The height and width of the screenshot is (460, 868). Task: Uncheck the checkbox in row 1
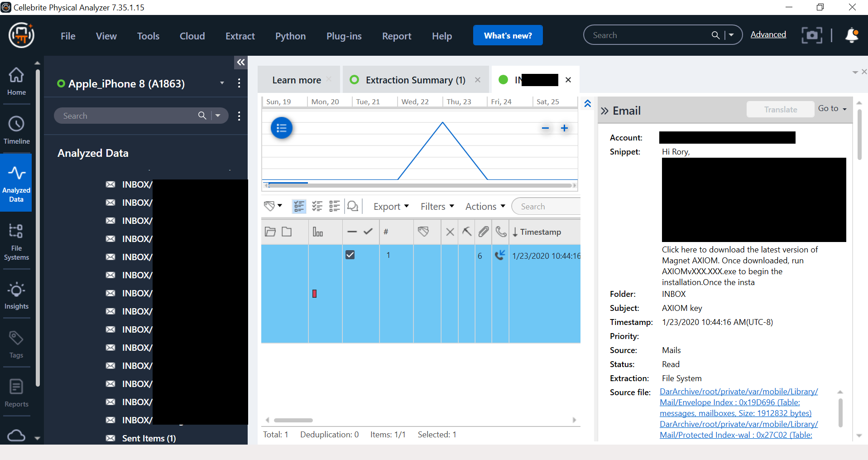click(x=350, y=255)
